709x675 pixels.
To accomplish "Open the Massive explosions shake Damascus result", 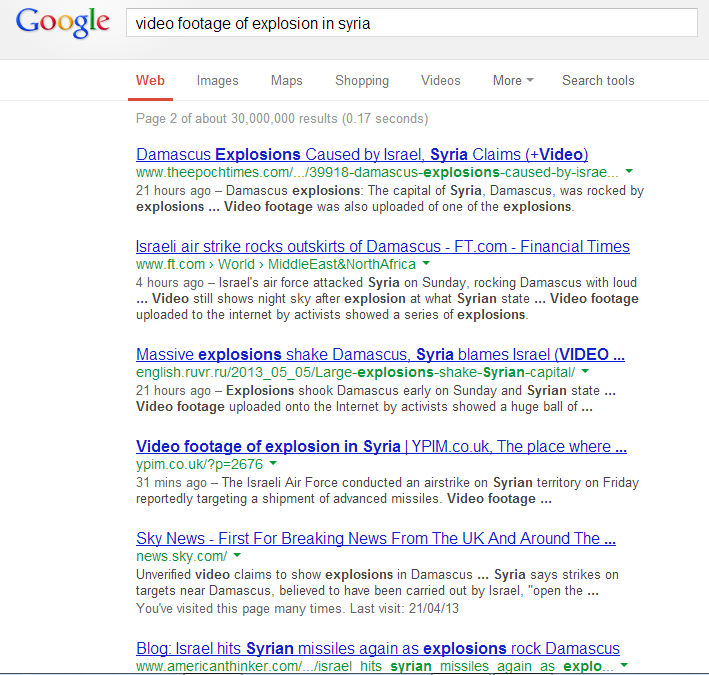I will (380, 354).
